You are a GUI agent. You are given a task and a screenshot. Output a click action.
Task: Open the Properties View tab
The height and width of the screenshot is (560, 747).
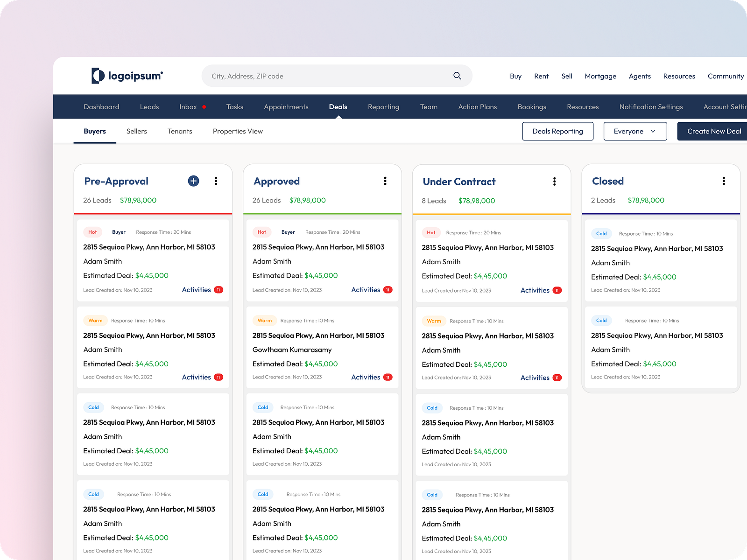pos(238,131)
